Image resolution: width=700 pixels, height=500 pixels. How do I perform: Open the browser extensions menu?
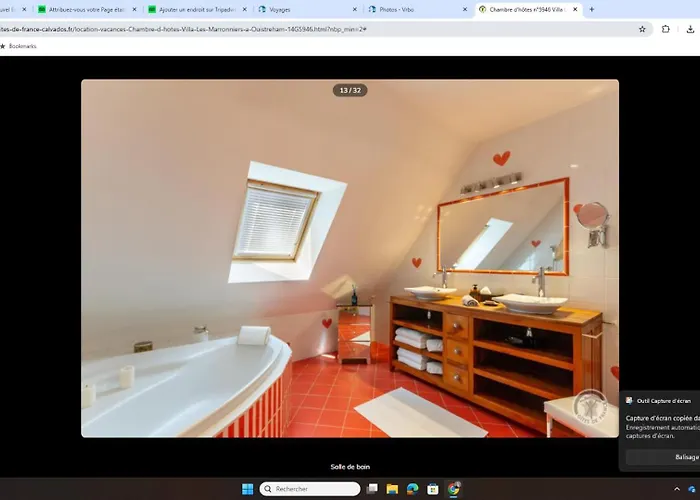click(666, 29)
